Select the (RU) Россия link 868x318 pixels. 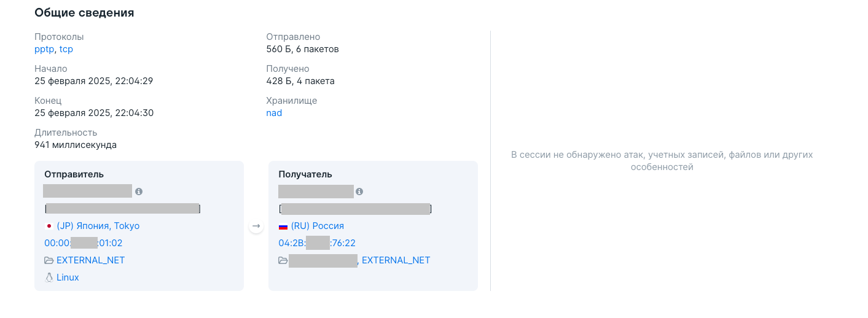point(318,226)
